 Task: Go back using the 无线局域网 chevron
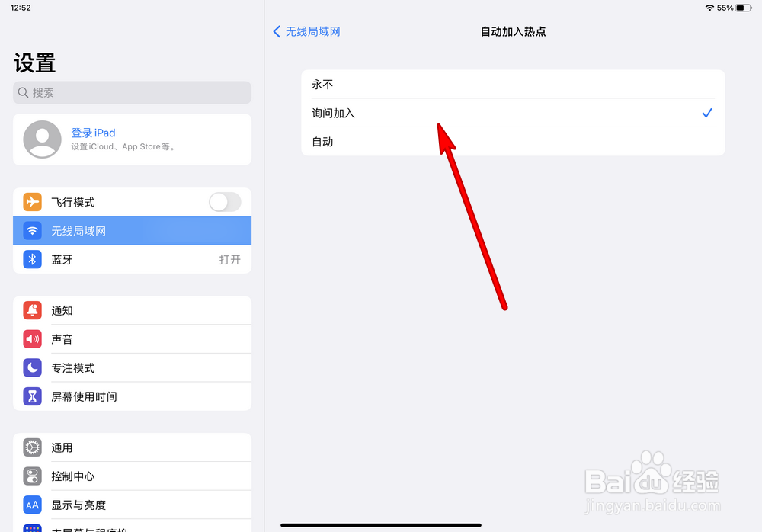pos(306,31)
